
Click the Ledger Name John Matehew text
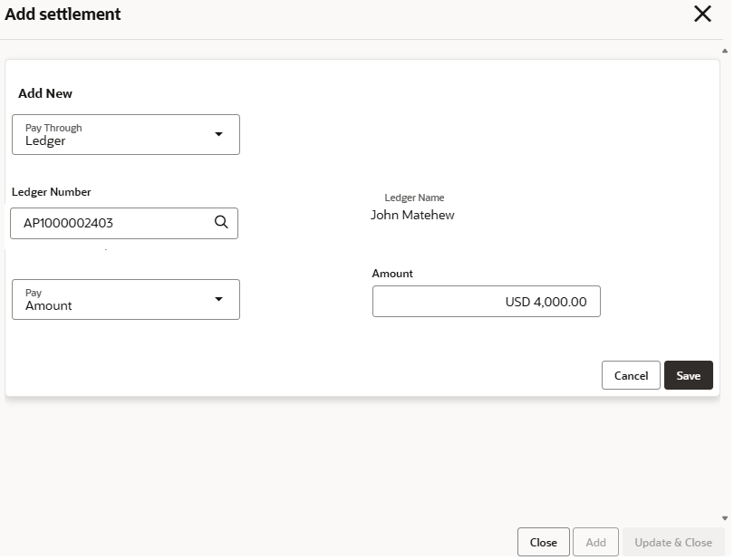(412, 215)
